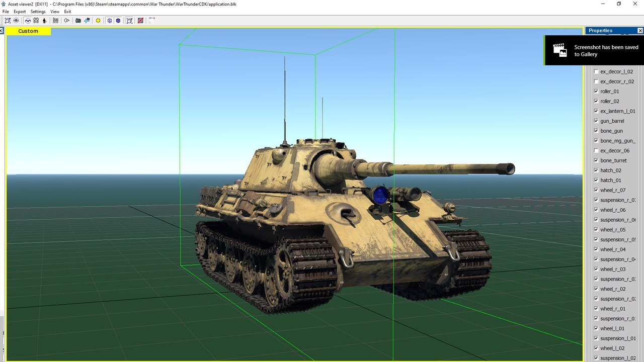Uncheck the bone_mg_gun_ checkbox
The height and width of the screenshot is (362, 644).
tap(596, 141)
